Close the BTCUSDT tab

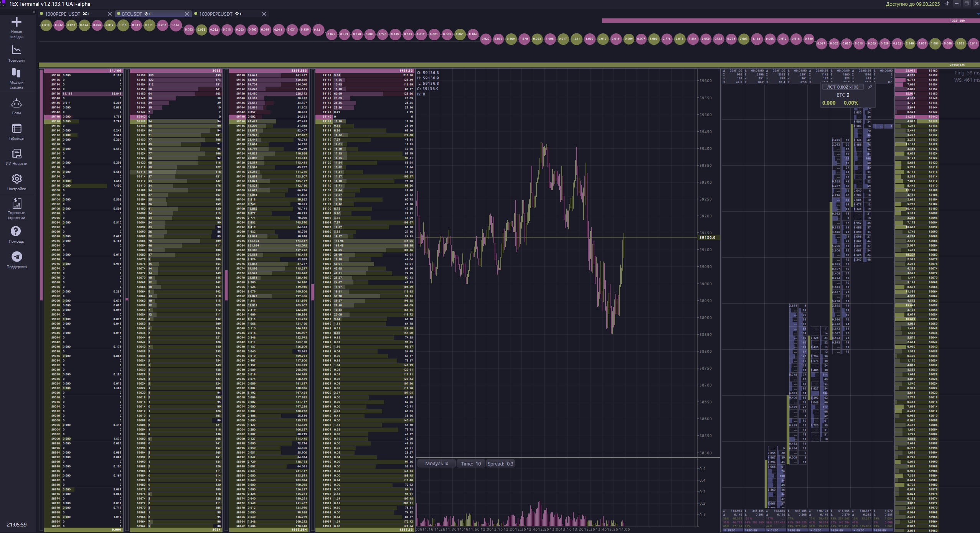tap(187, 14)
